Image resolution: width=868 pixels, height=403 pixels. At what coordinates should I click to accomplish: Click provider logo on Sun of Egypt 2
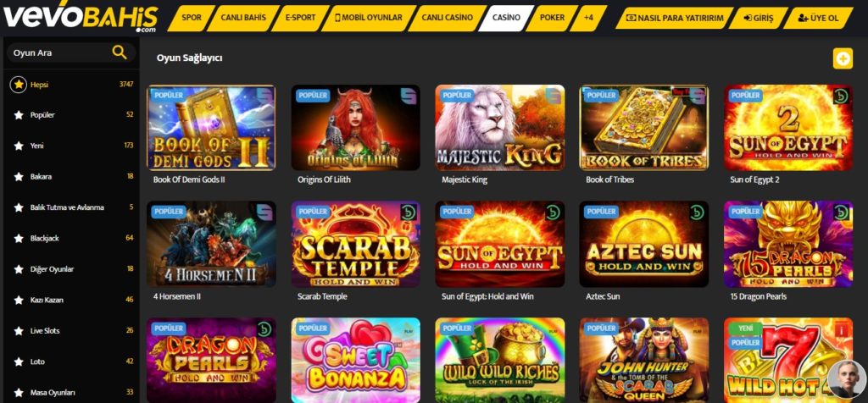[841, 96]
